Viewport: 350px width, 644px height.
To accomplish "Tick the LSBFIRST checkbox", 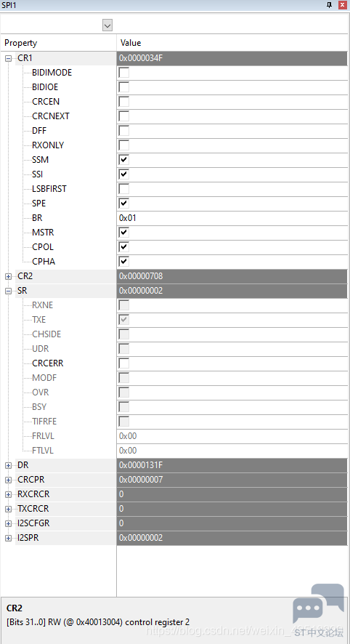I will [x=124, y=189].
